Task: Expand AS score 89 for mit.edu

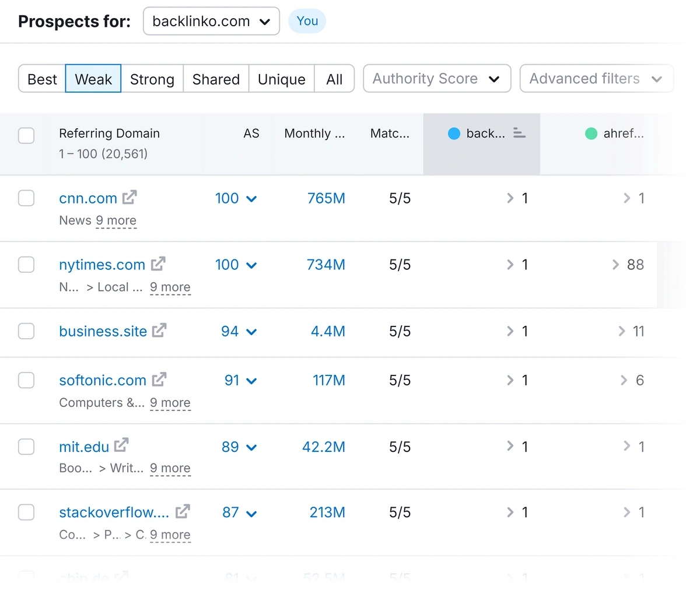Action: (x=239, y=447)
